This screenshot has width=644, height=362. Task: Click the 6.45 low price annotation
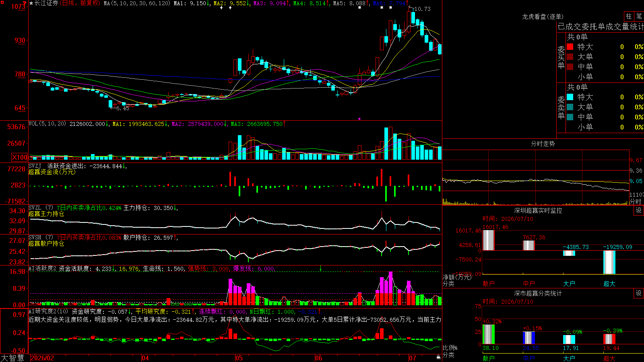click(123, 108)
